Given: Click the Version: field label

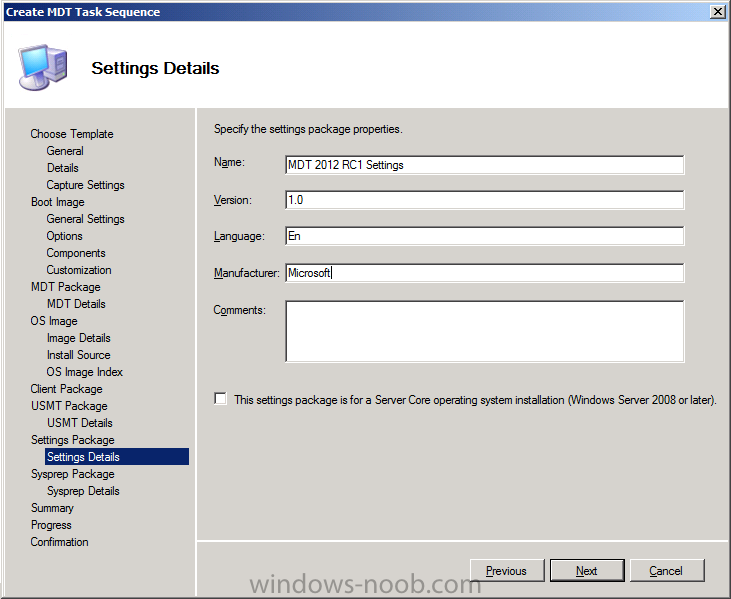Looking at the screenshot, I should (233, 200).
